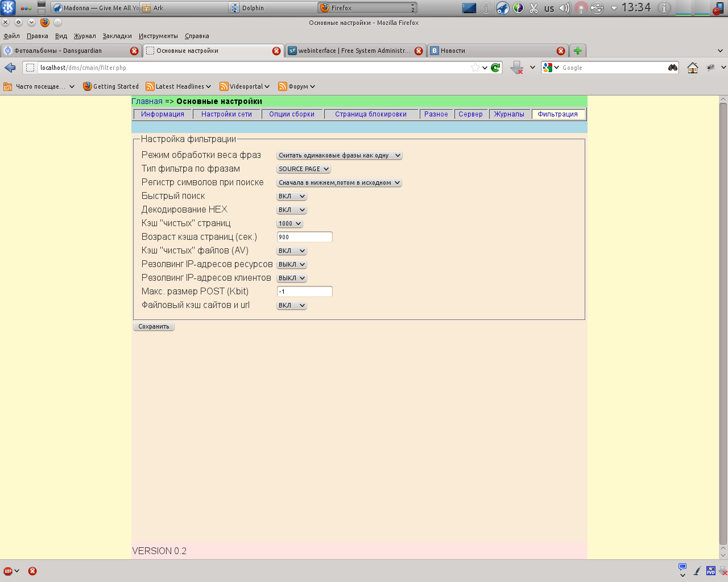728x582 pixels.
Task: Open the Инструменты menu
Action: pyautogui.click(x=158, y=35)
